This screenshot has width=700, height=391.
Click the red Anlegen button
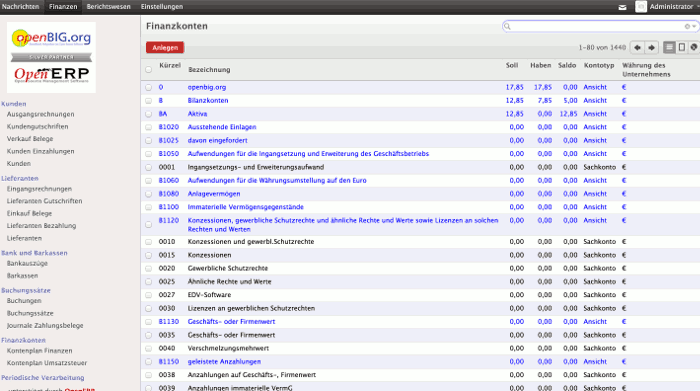165,47
